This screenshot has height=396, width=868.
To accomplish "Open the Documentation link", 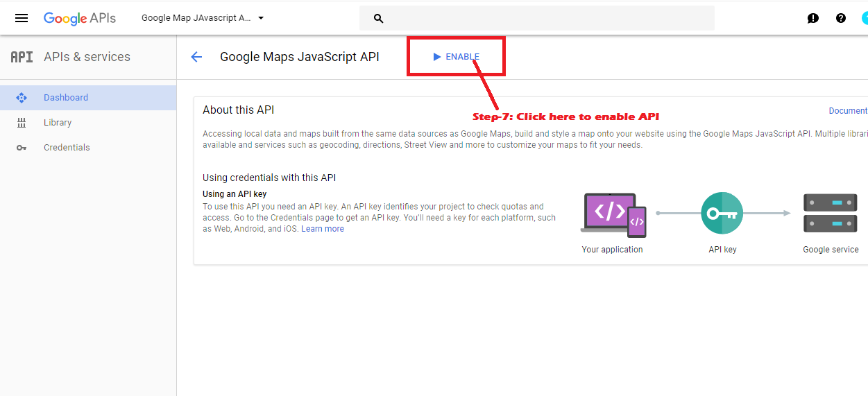I will [x=848, y=111].
